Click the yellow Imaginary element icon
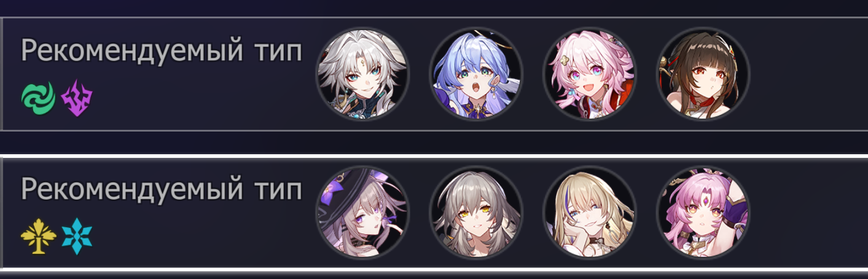The height and width of the screenshot is (279, 868). click(x=34, y=236)
